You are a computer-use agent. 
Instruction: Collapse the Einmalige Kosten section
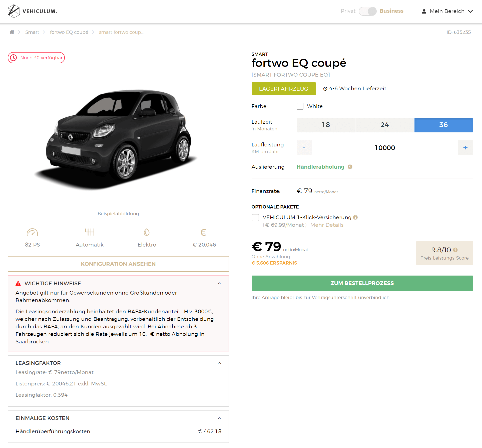[219, 418]
